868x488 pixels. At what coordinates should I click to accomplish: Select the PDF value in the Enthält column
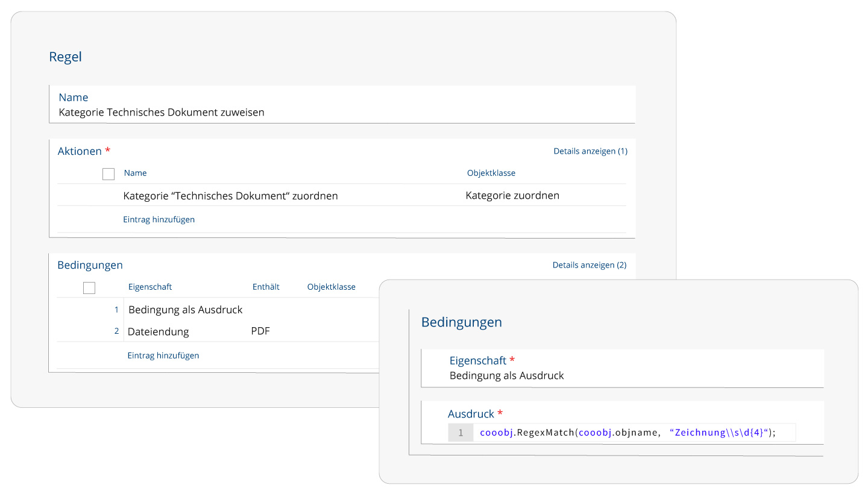pos(260,331)
